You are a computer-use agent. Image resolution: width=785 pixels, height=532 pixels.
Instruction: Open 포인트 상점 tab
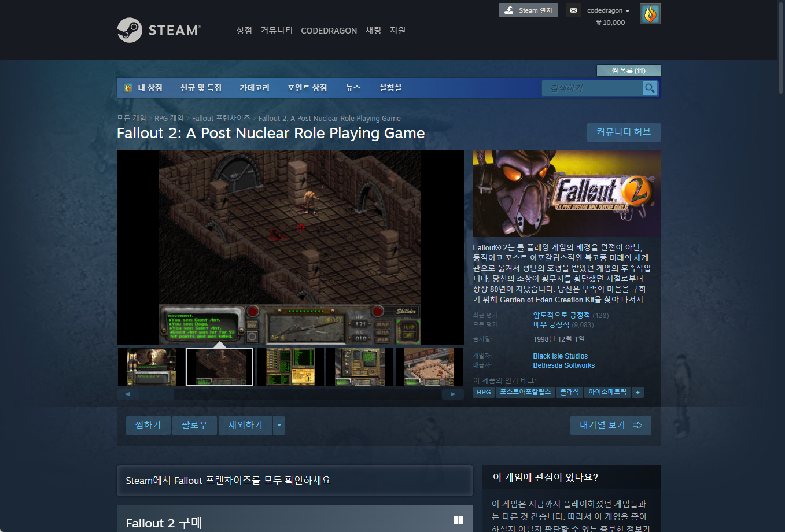[x=307, y=88]
